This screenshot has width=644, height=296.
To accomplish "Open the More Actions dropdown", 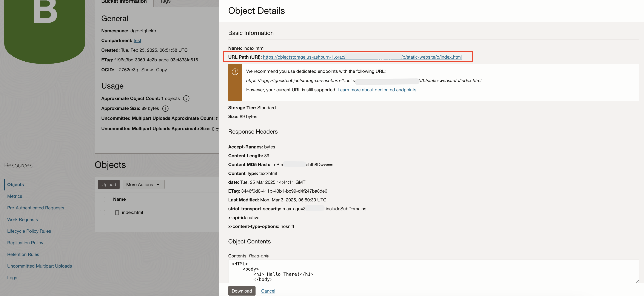I will click(x=143, y=185).
